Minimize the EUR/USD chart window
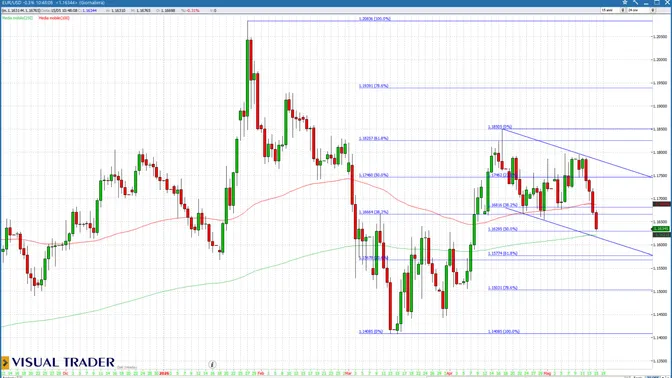The width and height of the screenshot is (672, 378). (646, 3)
